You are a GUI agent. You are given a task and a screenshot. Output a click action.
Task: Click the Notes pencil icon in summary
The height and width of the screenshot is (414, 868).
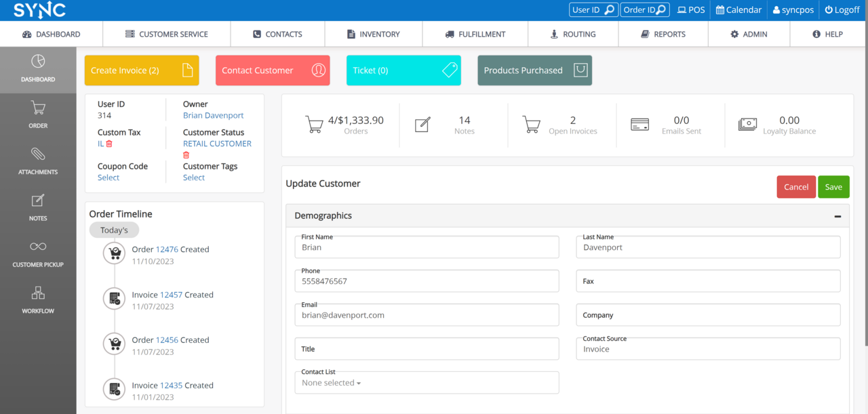(x=422, y=124)
